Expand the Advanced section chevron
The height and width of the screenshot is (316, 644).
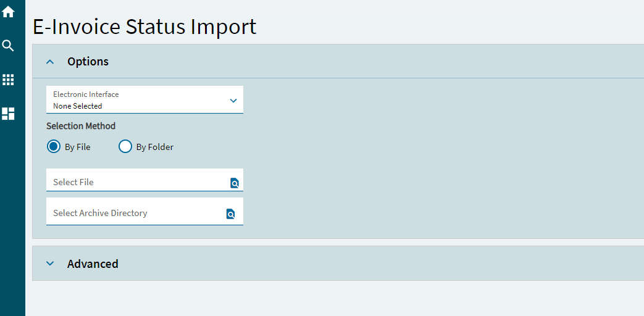coord(50,264)
